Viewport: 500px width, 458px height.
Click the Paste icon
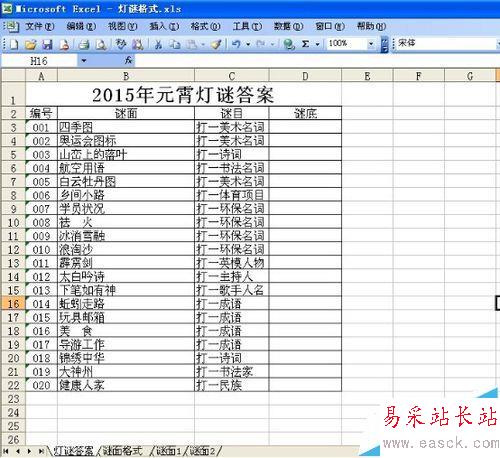pyautogui.click(x=191, y=44)
